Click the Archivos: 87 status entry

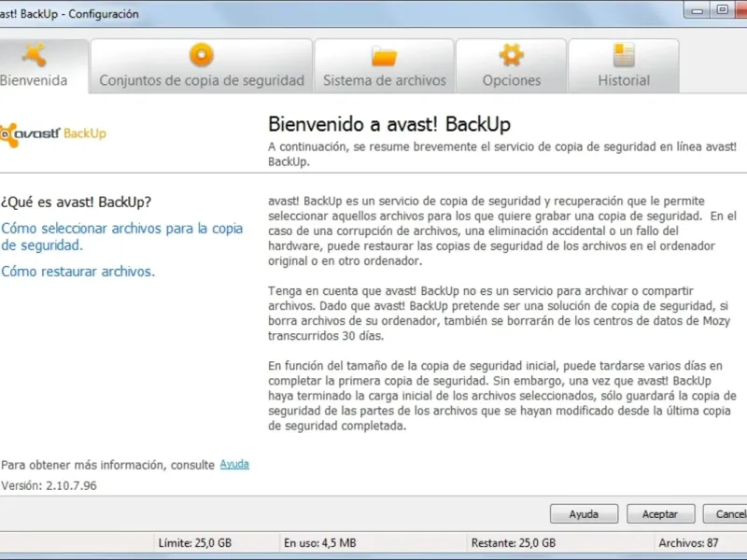coord(688,543)
